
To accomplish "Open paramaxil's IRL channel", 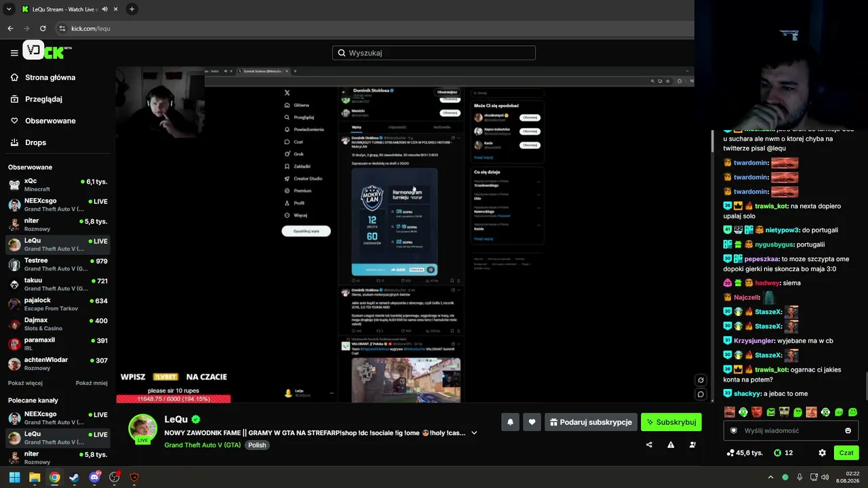I will [x=58, y=344].
